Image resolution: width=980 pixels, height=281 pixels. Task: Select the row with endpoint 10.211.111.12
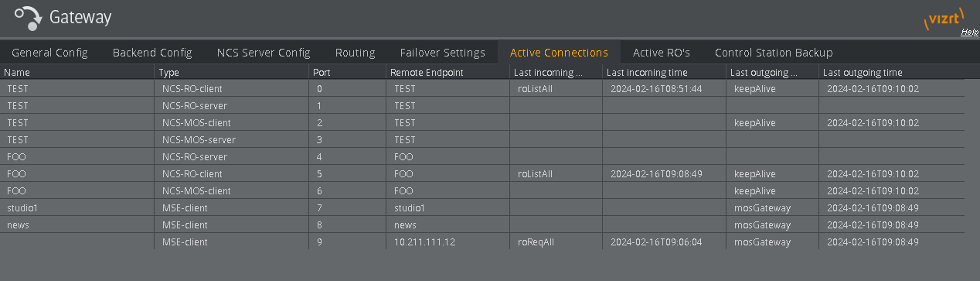(x=482, y=242)
